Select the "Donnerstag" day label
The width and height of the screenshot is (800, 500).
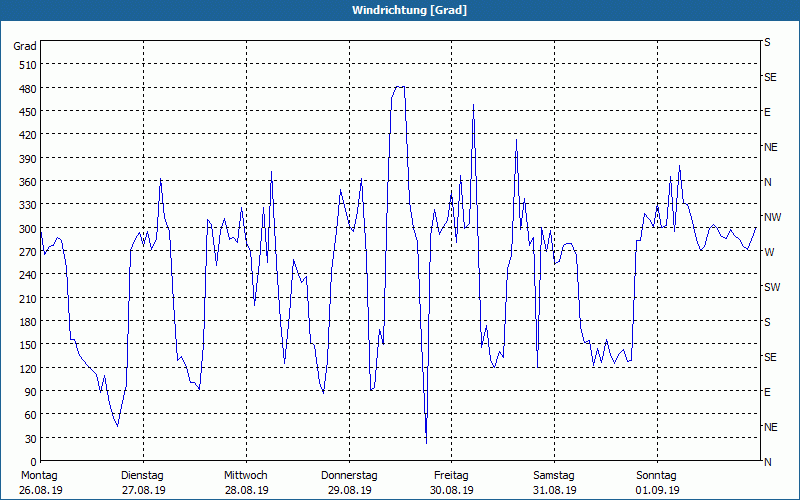(x=349, y=476)
